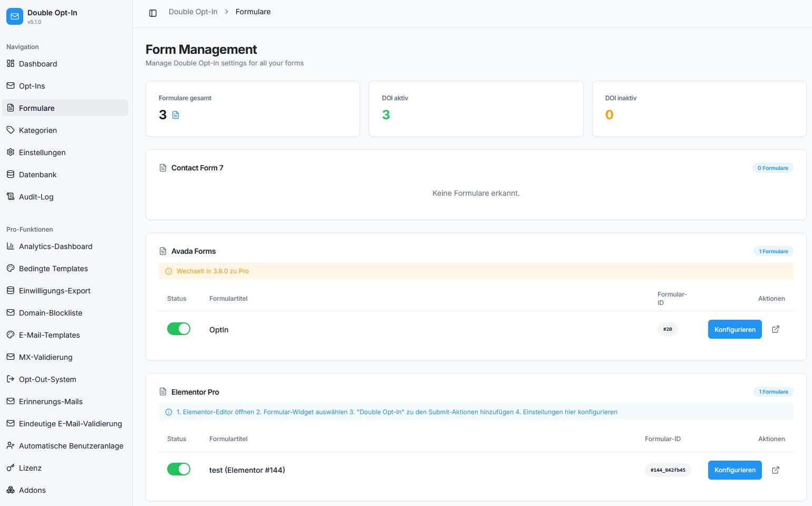This screenshot has height=506, width=812.
Task: Click the Einwilligungs-Export database icon
Action: 11,290
